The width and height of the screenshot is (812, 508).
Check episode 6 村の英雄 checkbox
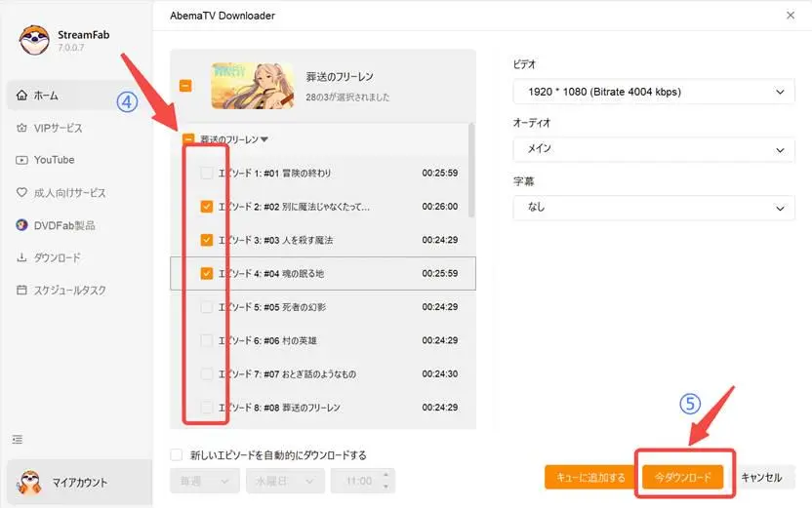point(207,340)
